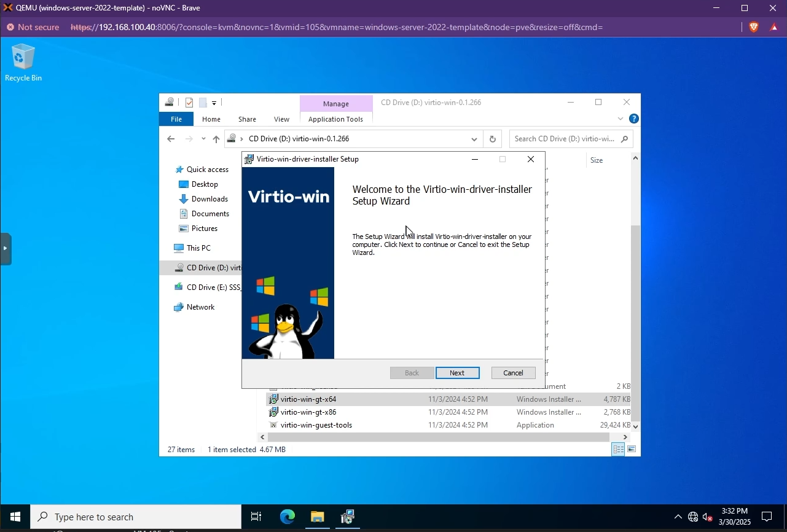This screenshot has width=787, height=532.
Task: Show hidden icons via tray chevron
Action: [x=678, y=516]
